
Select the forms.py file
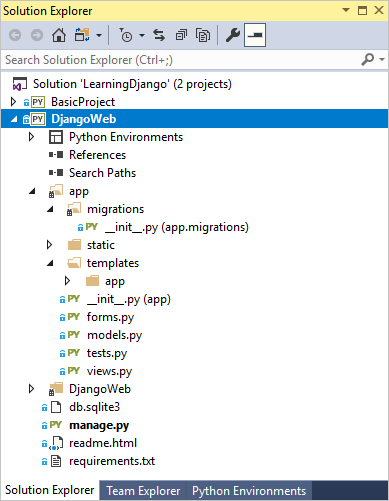coord(110,317)
